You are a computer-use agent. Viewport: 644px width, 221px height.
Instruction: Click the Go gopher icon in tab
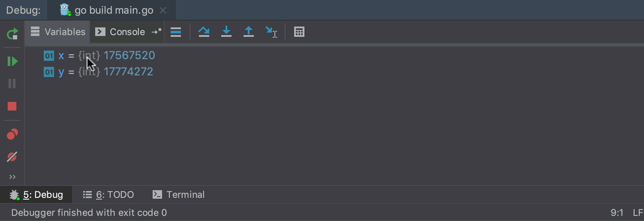point(65,10)
